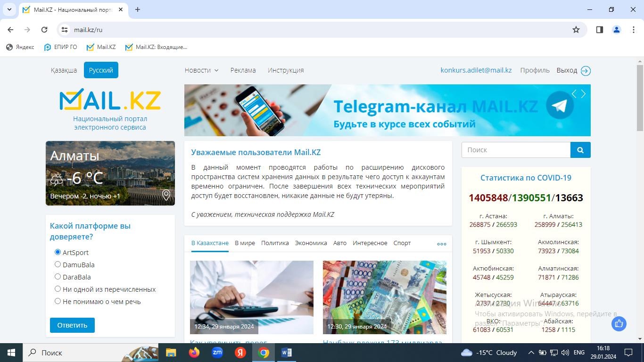The image size is (644, 362).
Task: Choose 'Ни одной из перечисленных' option
Action: tap(58, 289)
